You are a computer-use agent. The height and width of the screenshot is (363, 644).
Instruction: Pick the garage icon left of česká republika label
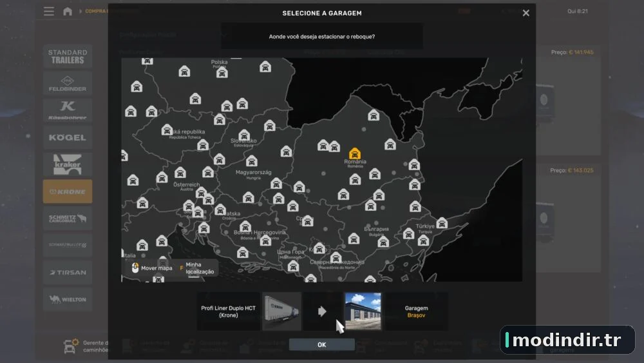click(x=167, y=130)
